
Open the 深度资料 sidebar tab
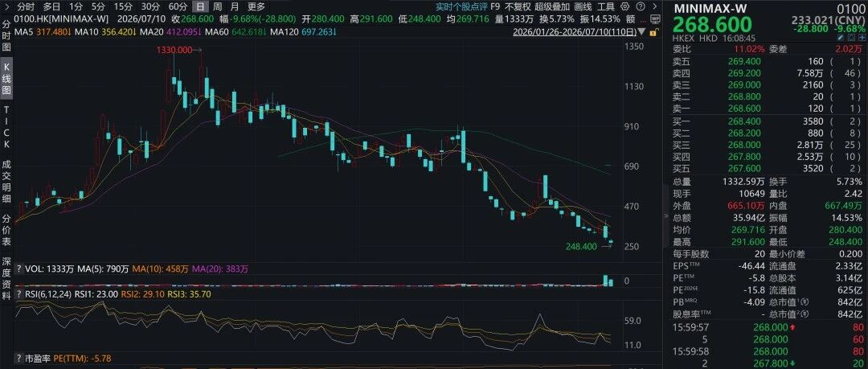[6, 281]
